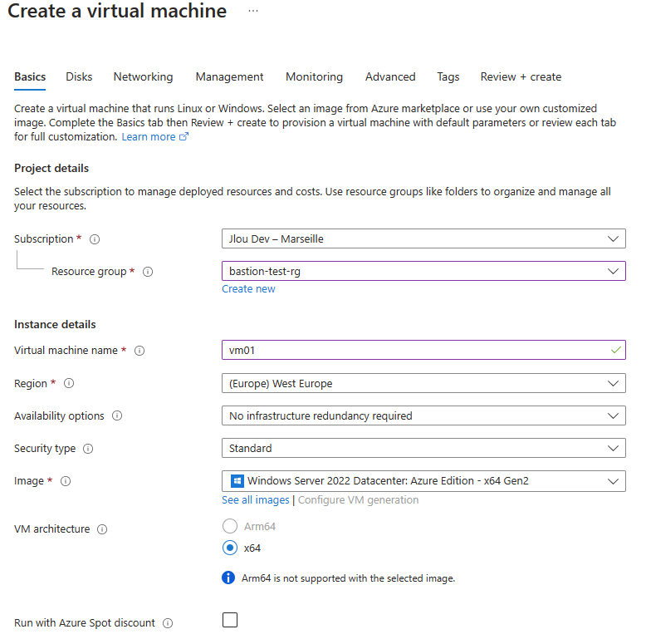Click the info icon beside Region

click(69, 383)
